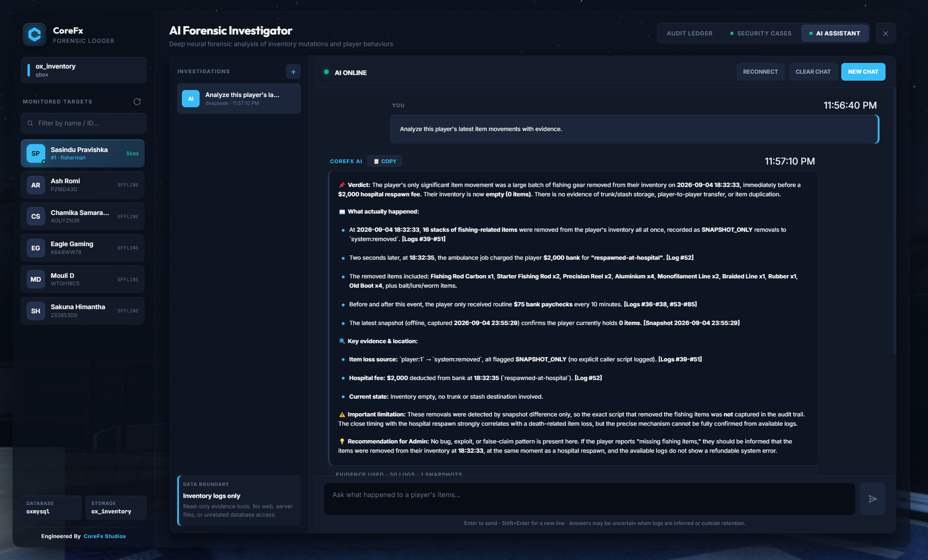Switch to the Audit Ledger tab
This screenshot has height=560, width=928.
pos(689,33)
